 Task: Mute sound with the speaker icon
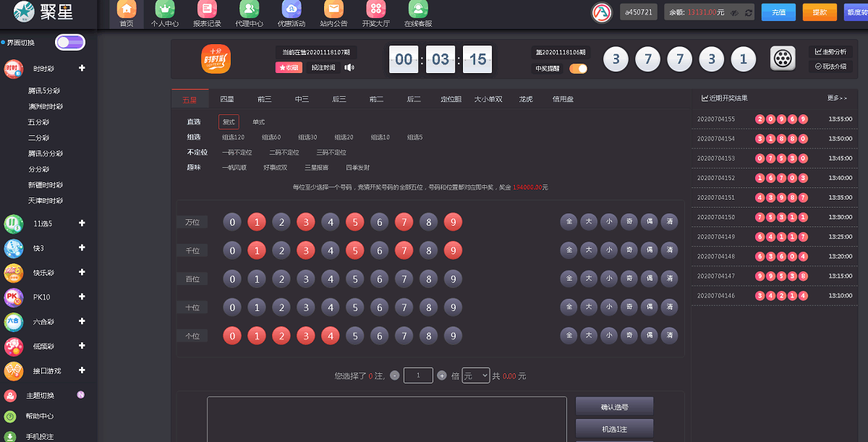[350, 67]
